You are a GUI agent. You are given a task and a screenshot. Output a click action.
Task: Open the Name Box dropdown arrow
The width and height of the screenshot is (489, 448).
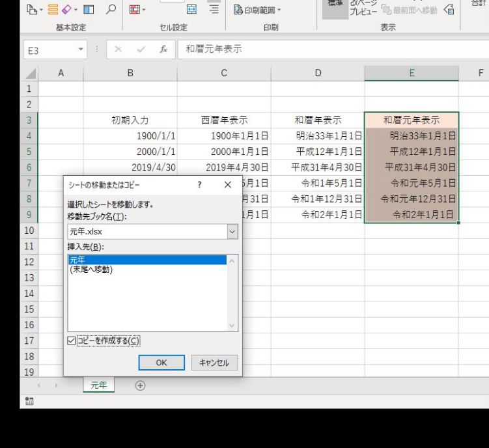tap(81, 49)
